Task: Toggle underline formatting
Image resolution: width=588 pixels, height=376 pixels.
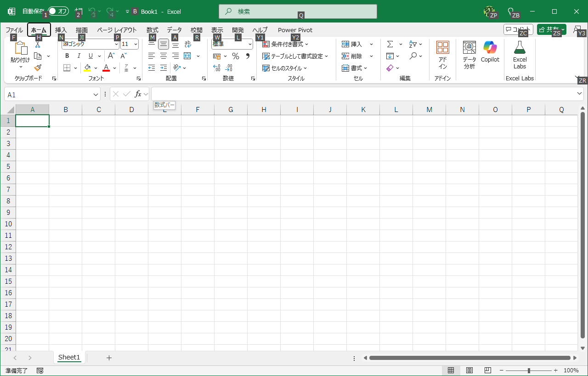Action: click(x=90, y=56)
